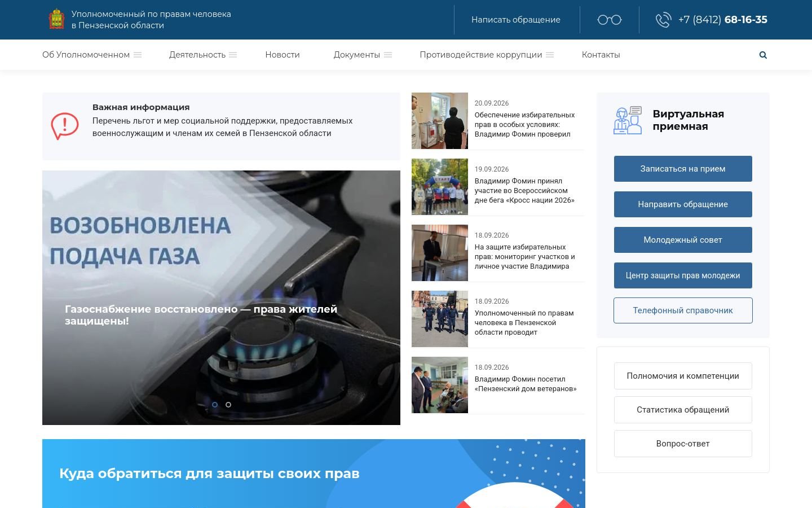Open the accessibility glasses icon
812x508 pixels.
[610, 20]
